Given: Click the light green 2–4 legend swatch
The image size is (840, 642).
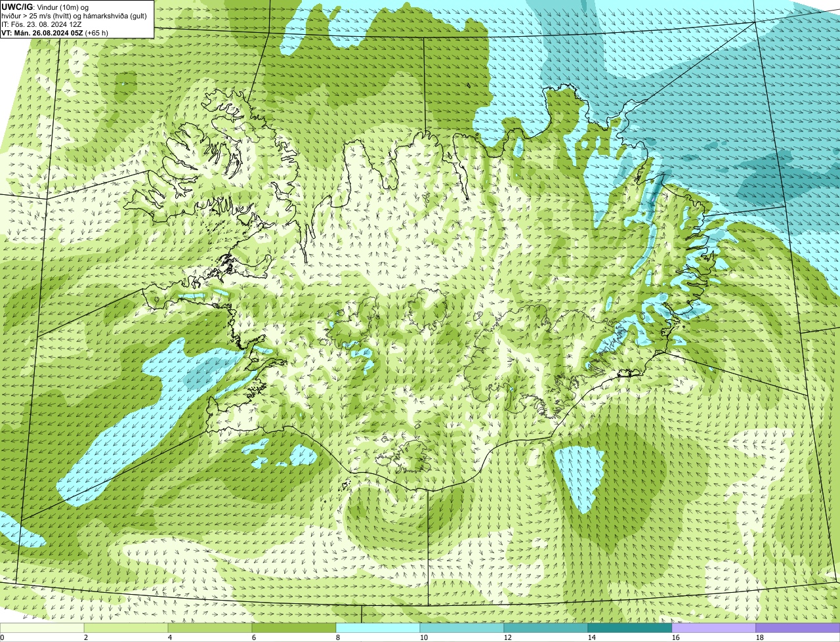Looking at the screenshot, I should pos(126,628).
